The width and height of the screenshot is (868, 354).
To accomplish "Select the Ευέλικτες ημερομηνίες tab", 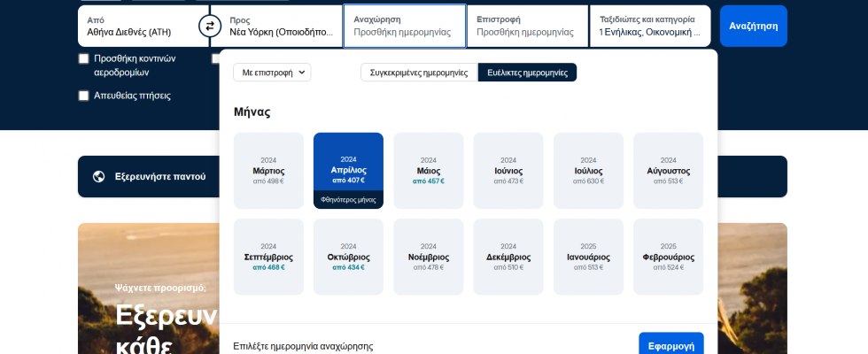I will coord(527,73).
